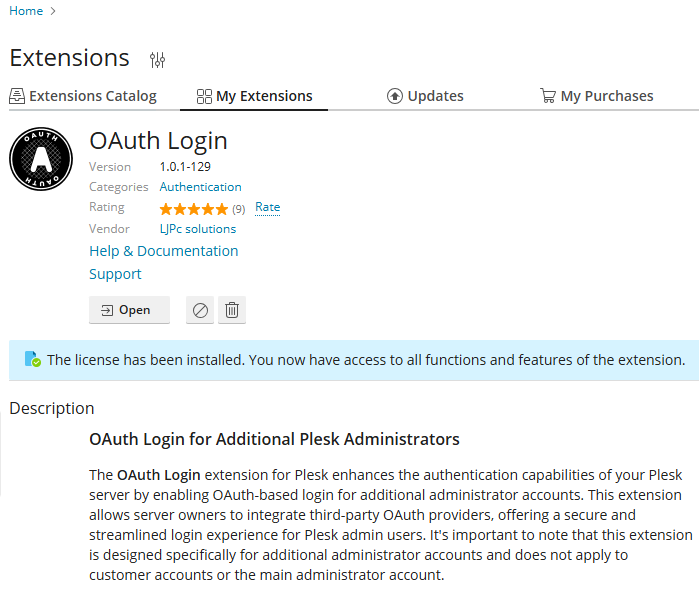
Task: Visit LJPc solutions vendor page
Action: 198,229
